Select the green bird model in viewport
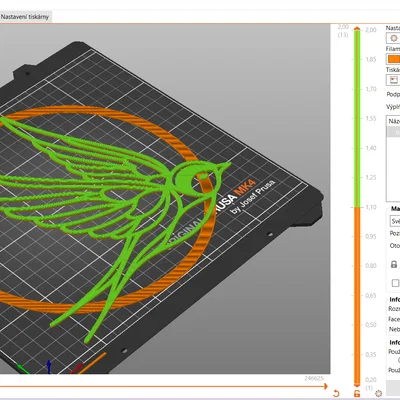This screenshot has width=400, height=400. coord(110,200)
